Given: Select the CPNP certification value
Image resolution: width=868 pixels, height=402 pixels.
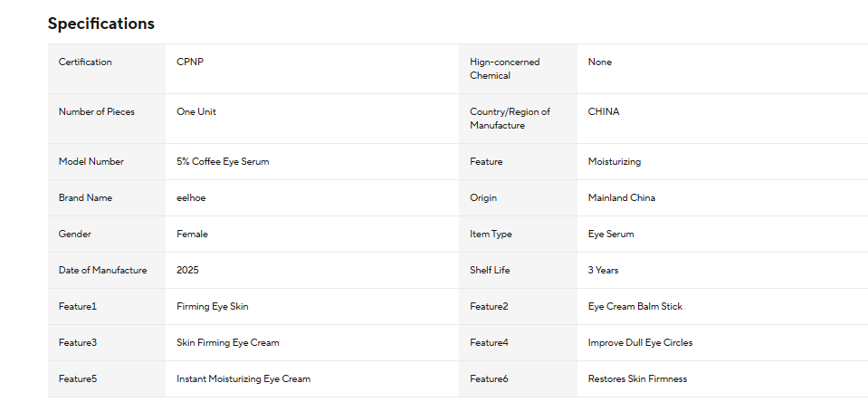Looking at the screenshot, I should tap(190, 62).
